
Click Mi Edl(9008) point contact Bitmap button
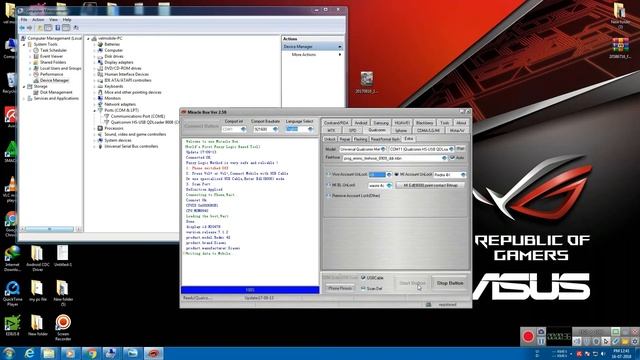tap(430, 185)
